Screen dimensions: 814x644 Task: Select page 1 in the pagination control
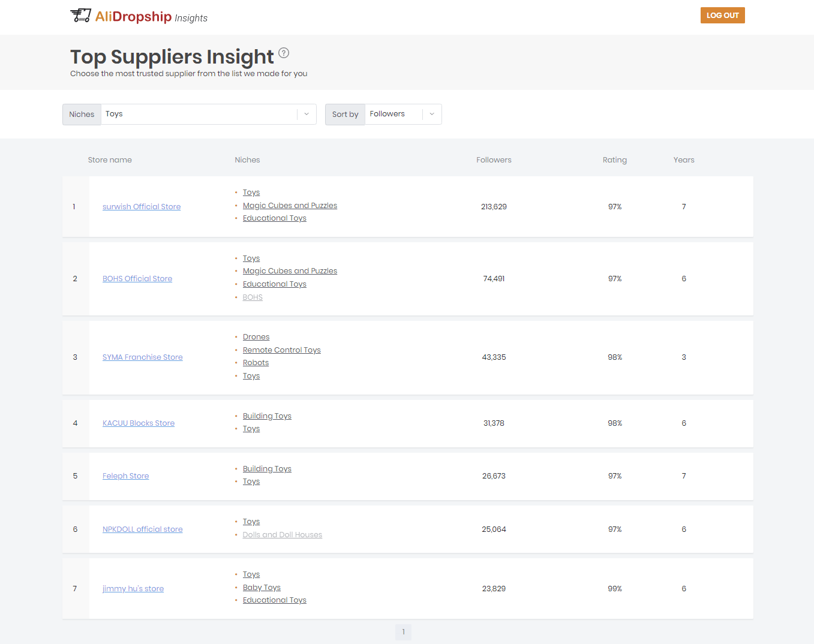point(403,631)
